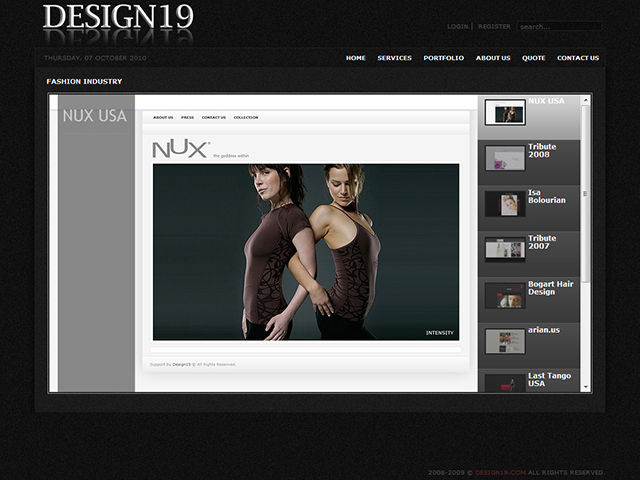Click the REGISTER link
The width and height of the screenshot is (640, 480).
[x=494, y=27]
